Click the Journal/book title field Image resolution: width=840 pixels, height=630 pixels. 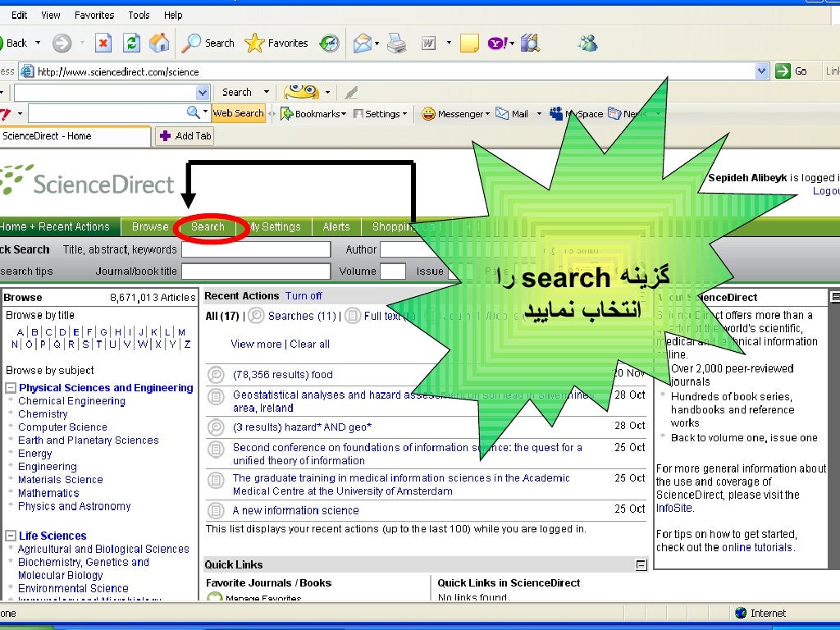[256, 272]
